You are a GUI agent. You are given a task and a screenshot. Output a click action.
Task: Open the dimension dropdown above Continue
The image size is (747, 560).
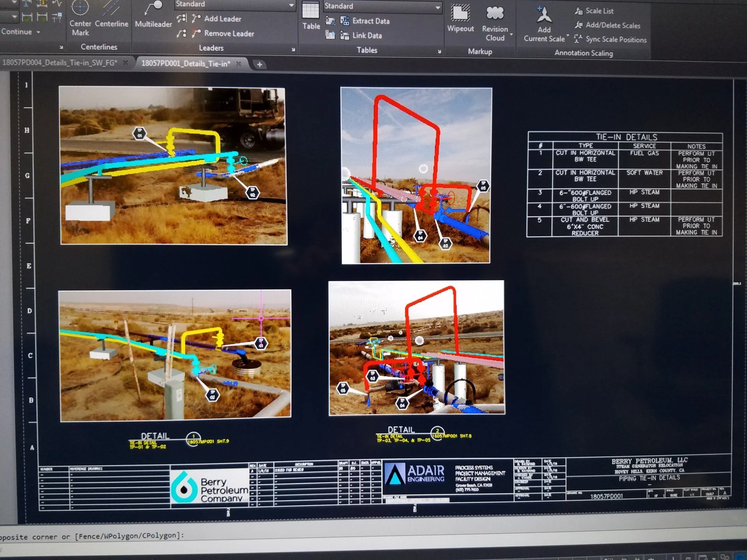click(9, 17)
